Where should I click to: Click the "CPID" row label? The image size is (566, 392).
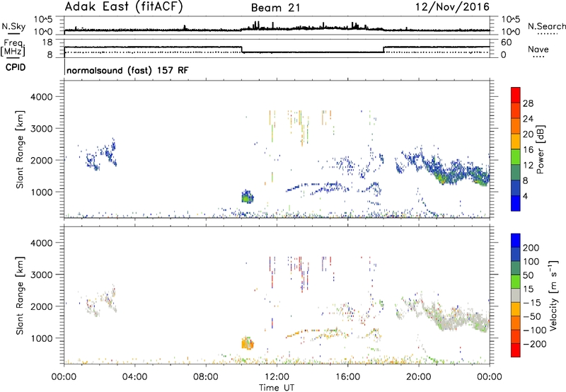(x=16, y=67)
